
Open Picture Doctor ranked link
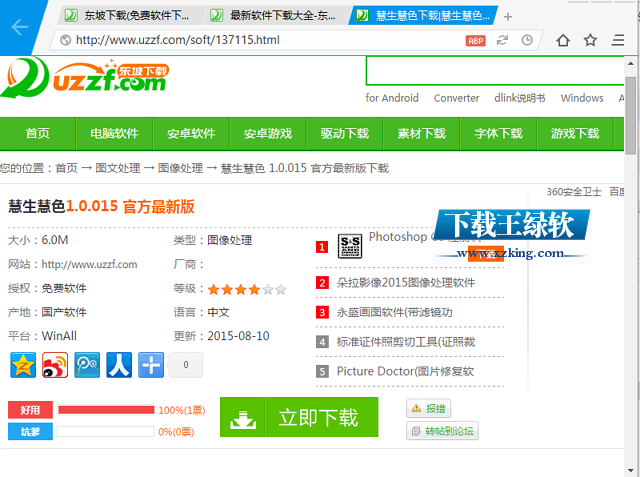[x=405, y=371]
